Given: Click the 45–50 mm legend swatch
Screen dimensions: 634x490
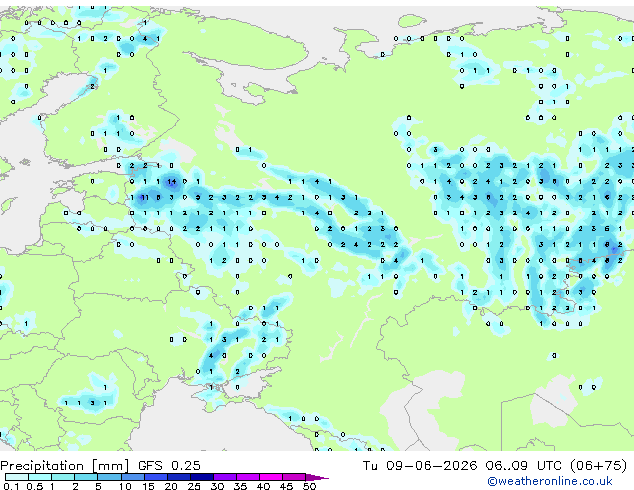Looking at the screenshot, I should tap(294, 477).
